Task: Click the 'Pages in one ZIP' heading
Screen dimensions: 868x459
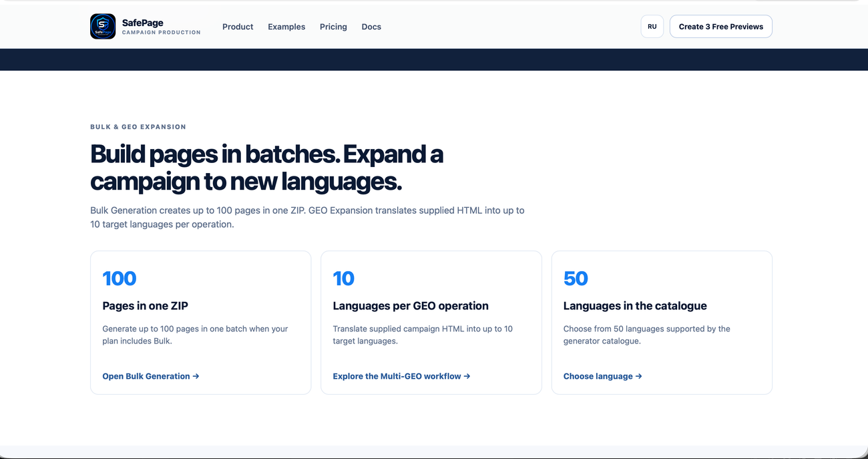Action: click(146, 306)
